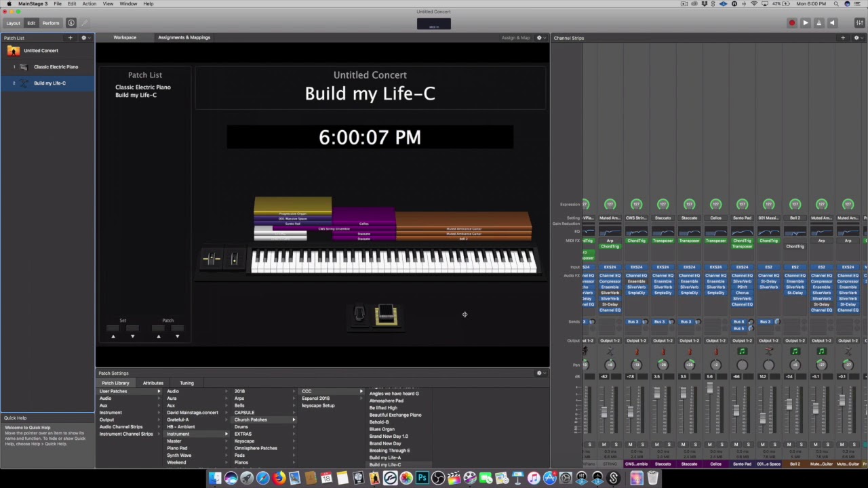868x488 pixels.
Task: Toggle the ChordTrig MIDI FX on Bell 2 strip
Action: click(795, 246)
